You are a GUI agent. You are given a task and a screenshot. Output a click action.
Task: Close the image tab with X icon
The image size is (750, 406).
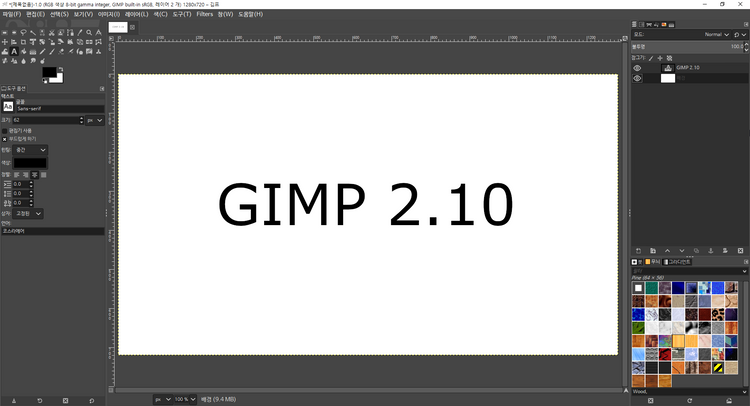(132, 27)
